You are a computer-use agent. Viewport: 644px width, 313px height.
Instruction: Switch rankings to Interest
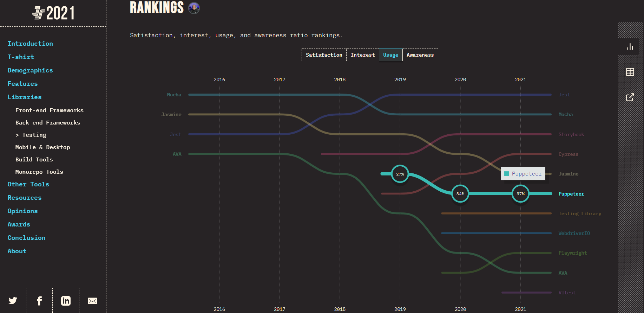362,55
